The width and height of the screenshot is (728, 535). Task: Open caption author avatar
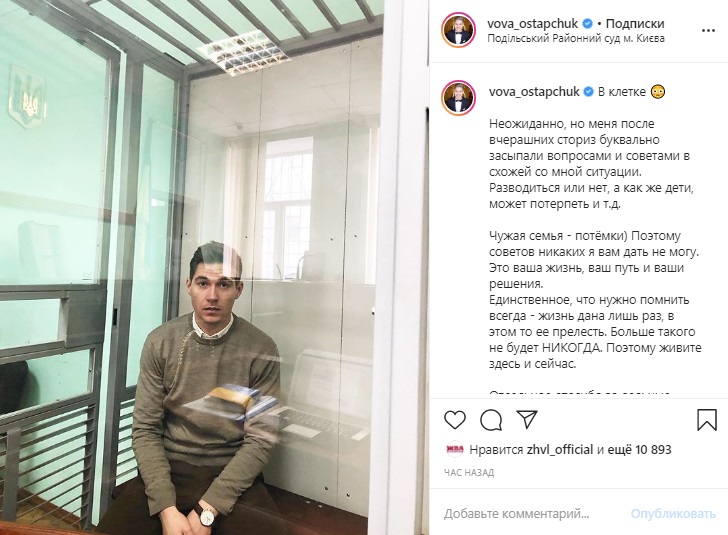(458, 98)
